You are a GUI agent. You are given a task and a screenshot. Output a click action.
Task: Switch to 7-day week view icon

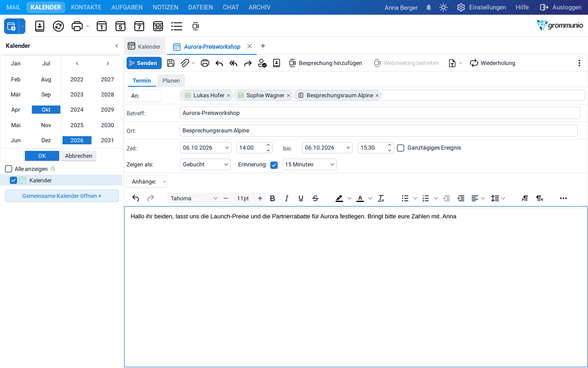tap(139, 26)
